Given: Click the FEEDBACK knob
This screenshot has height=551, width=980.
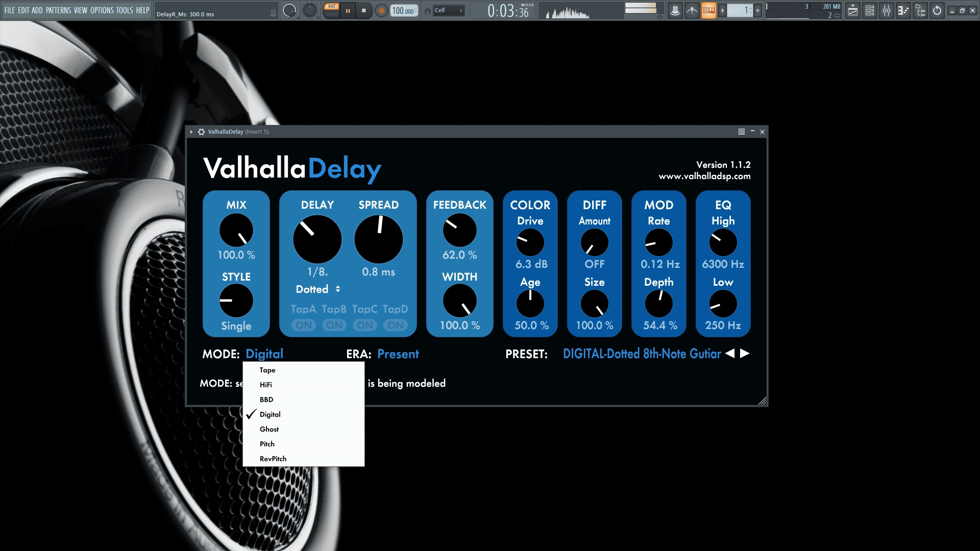Looking at the screenshot, I should [459, 230].
